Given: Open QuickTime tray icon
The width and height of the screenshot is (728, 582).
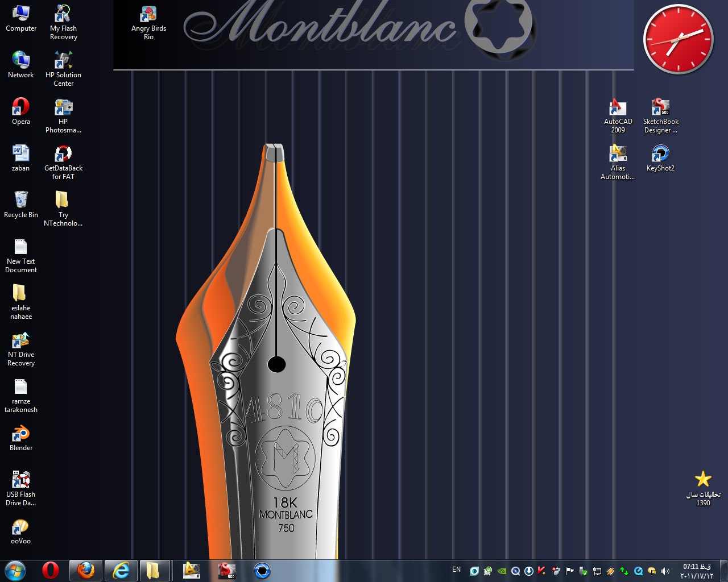Looking at the screenshot, I should pyautogui.click(x=638, y=571).
